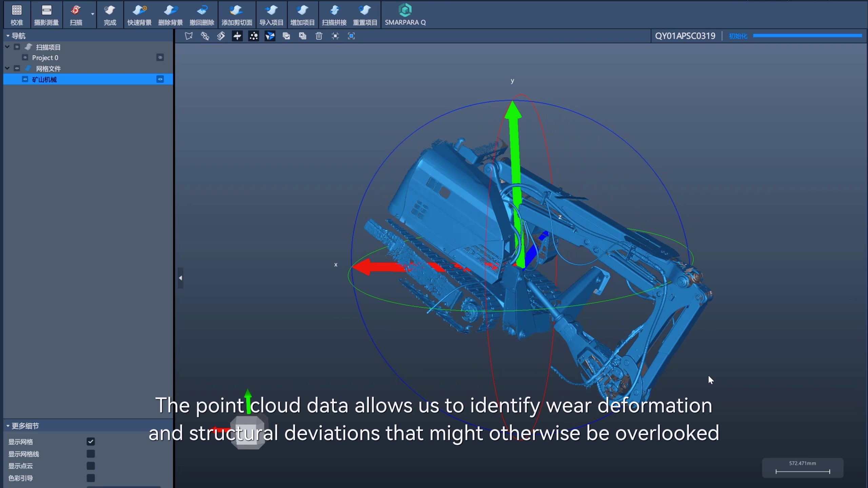Open SMARPARA Q module
Screen dimensions: 868x488
coord(405,15)
